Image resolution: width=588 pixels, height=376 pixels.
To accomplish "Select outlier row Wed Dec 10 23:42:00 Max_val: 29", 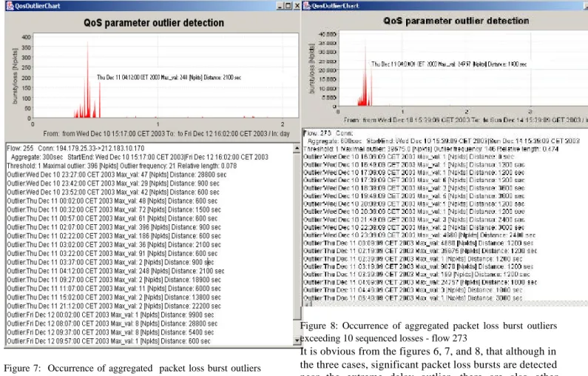I will (x=113, y=183).
